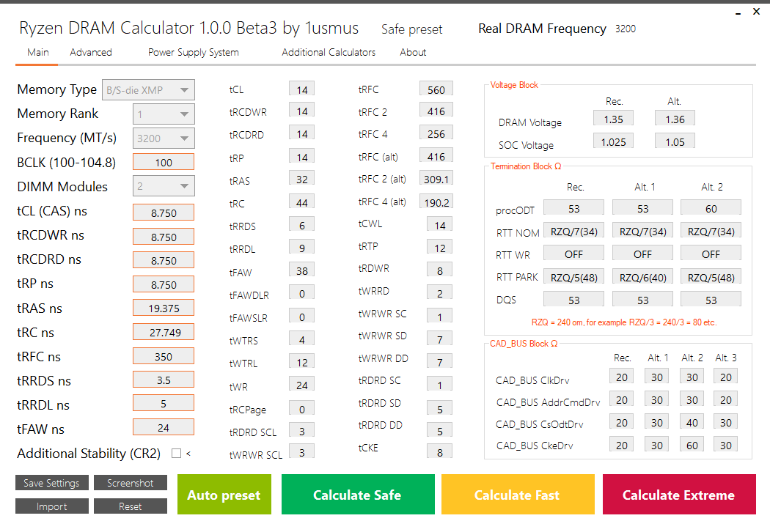Click the Save Settings button
Image resolution: width=770 pixels, height=532 pixels.
pyautogui.click(x=51, y=482)
